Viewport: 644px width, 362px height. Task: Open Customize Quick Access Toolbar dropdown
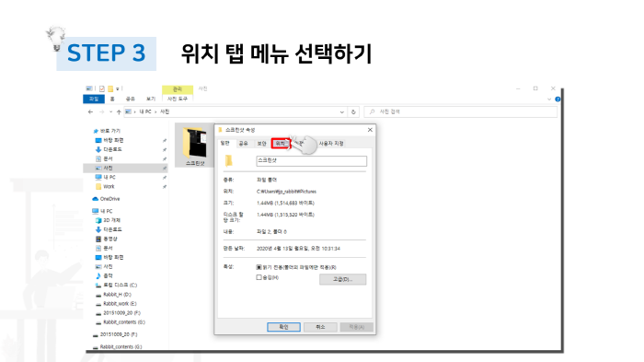click(x=118, y=88)
